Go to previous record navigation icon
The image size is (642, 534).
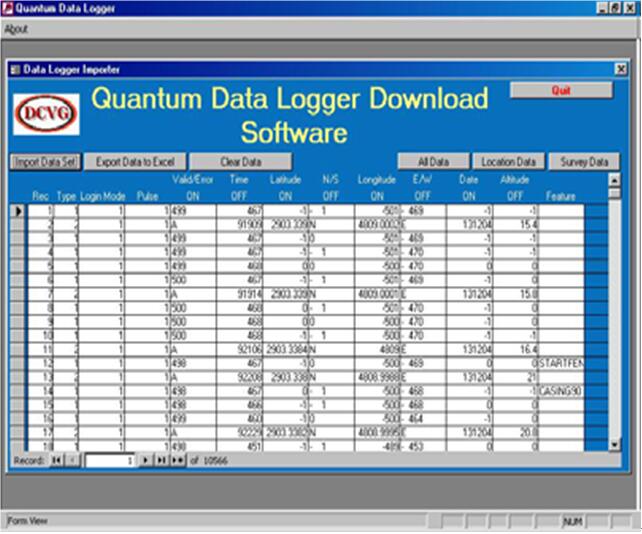(x=72, y=460)
